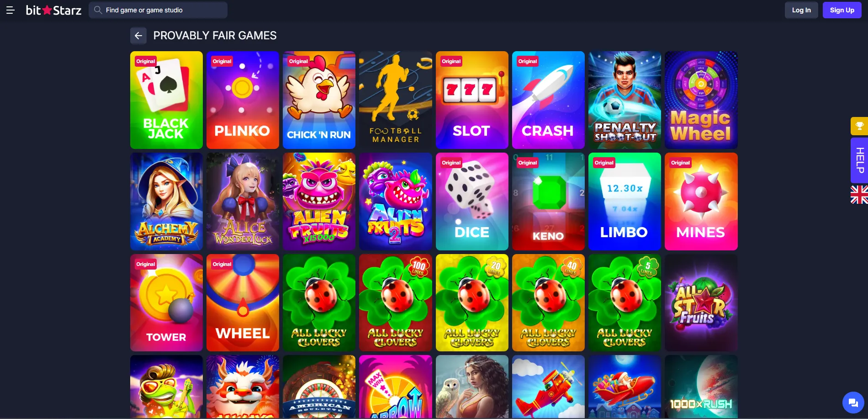
Task: Go back using the arrow button
Action: coord(138,36)
